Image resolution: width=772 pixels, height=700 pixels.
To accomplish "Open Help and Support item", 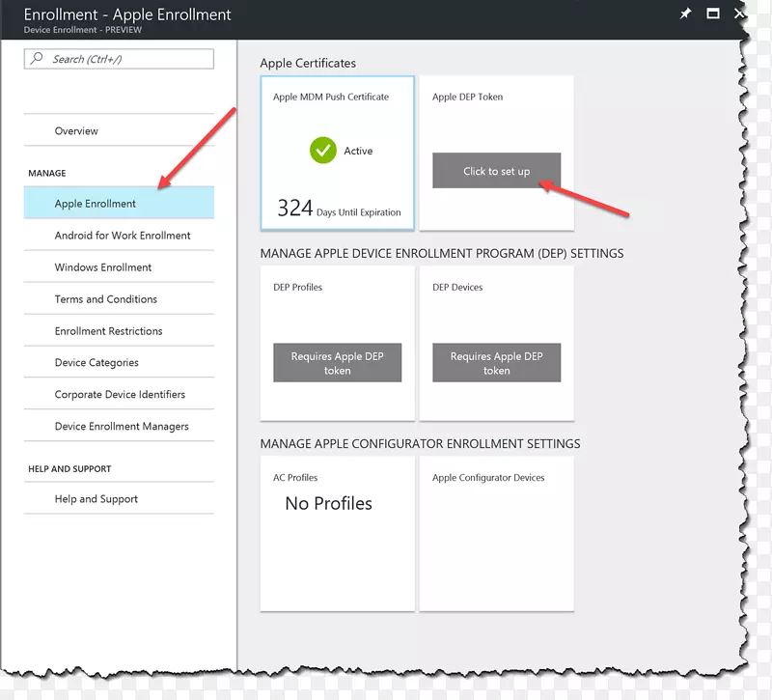I will point(96,499).
